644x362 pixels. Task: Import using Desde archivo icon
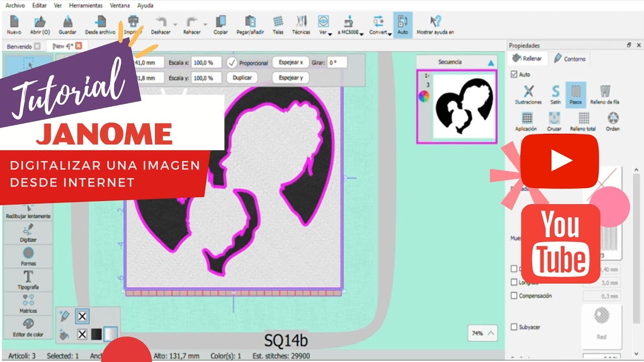[100, 25]
